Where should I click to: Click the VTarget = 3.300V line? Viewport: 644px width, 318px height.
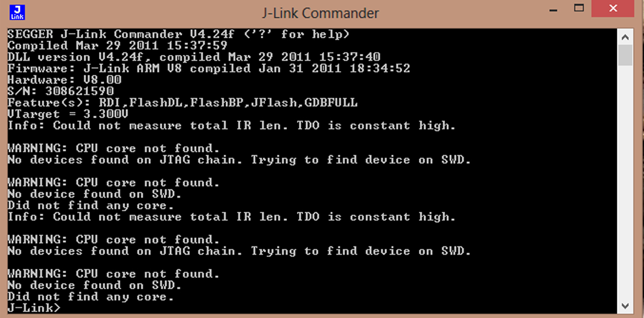pos(68,113)
